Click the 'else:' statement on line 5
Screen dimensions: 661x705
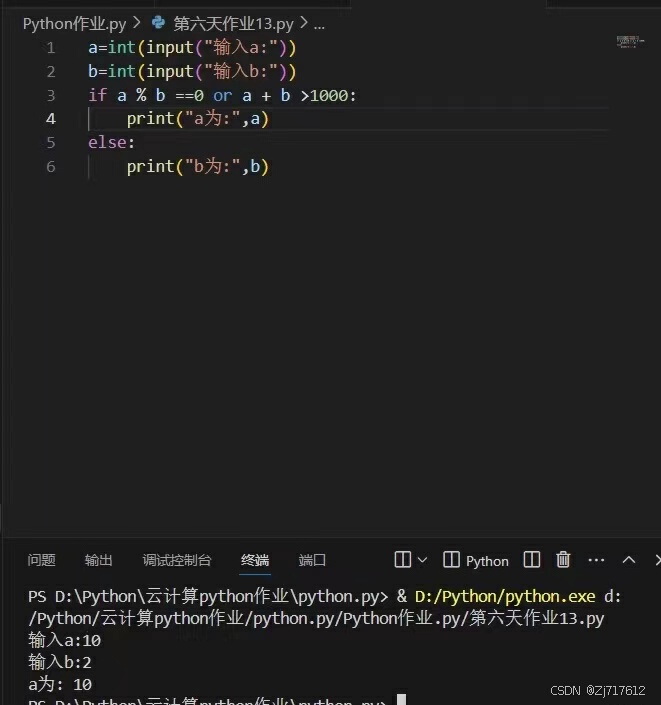pos(111,143)
